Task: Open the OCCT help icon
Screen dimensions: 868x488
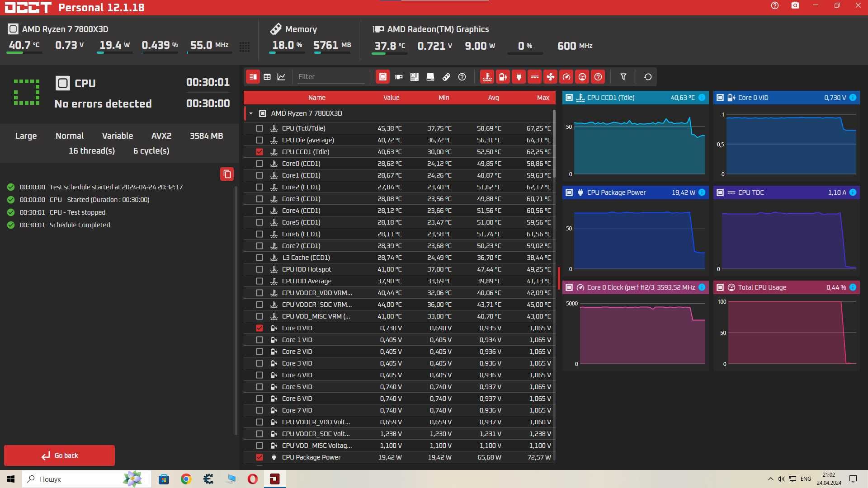Action: [x=775, y=5]
